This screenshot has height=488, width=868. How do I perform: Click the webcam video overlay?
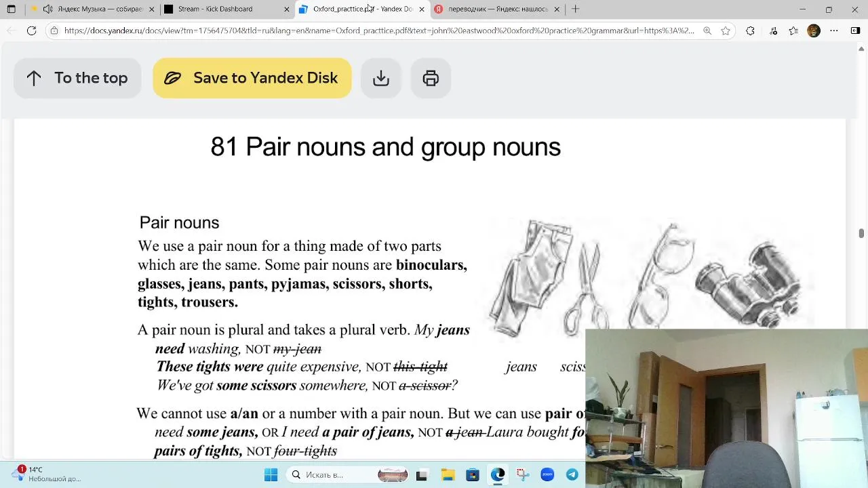[726, 409]
